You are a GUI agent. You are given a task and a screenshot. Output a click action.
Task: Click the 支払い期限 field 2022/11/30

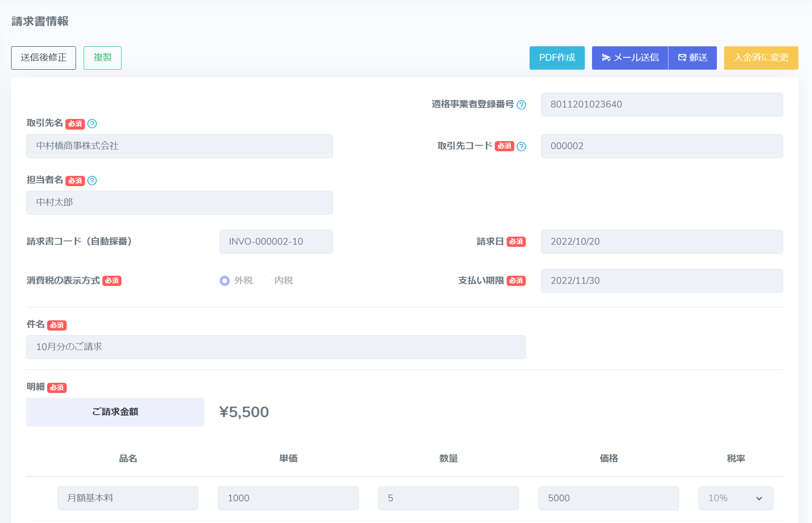click(x=662, y=281)
